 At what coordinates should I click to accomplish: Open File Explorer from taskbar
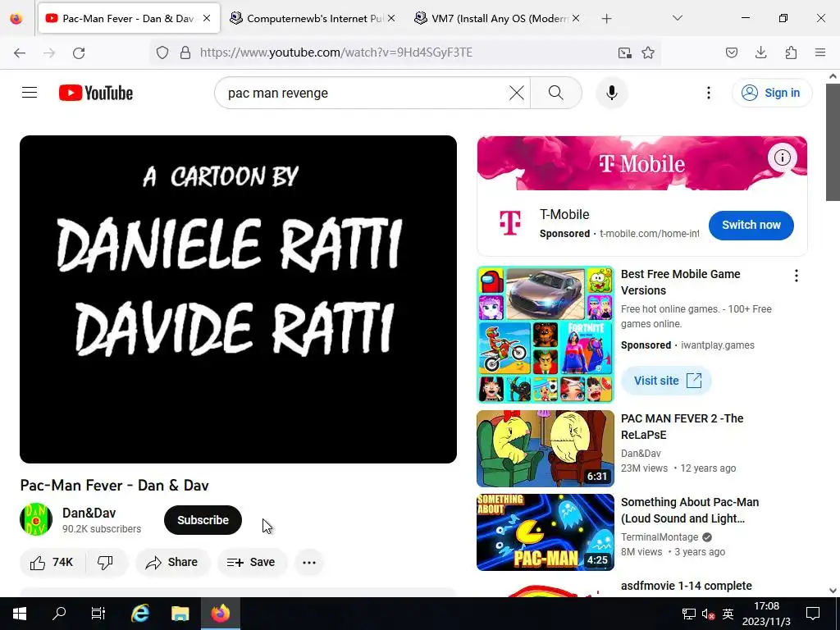click(180, 614)
